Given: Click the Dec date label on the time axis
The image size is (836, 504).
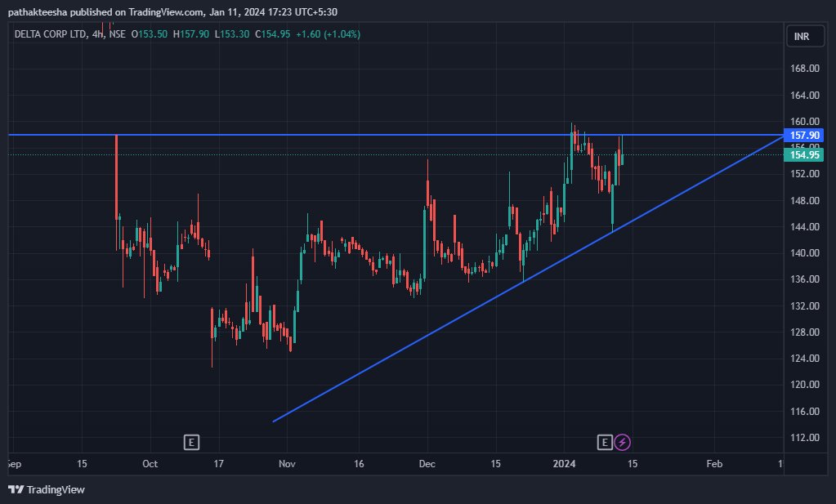Looking at the screenshot, I should (427, 464).
